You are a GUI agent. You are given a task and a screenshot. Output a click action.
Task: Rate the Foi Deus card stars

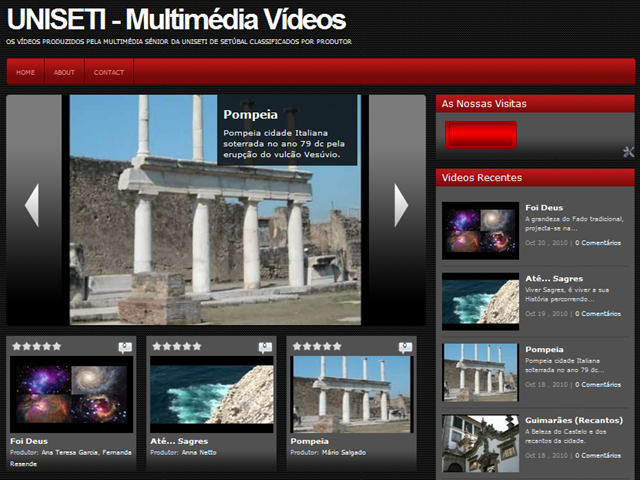pos(37,347)
